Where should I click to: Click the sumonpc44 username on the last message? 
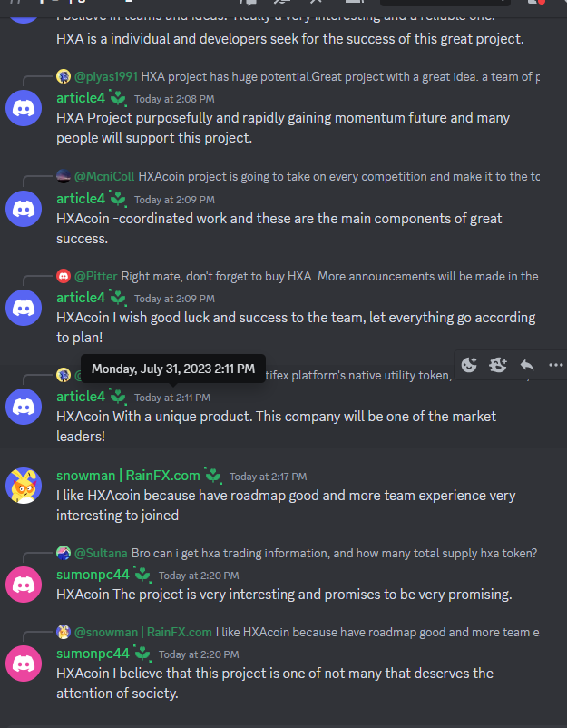coord(93,654)
